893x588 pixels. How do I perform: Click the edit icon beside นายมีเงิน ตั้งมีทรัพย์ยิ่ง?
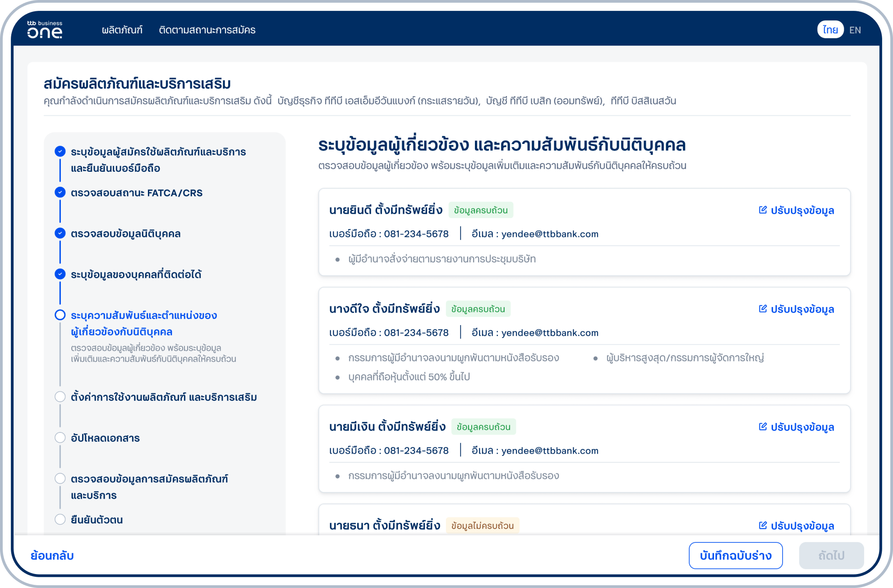tap(762, 427)
